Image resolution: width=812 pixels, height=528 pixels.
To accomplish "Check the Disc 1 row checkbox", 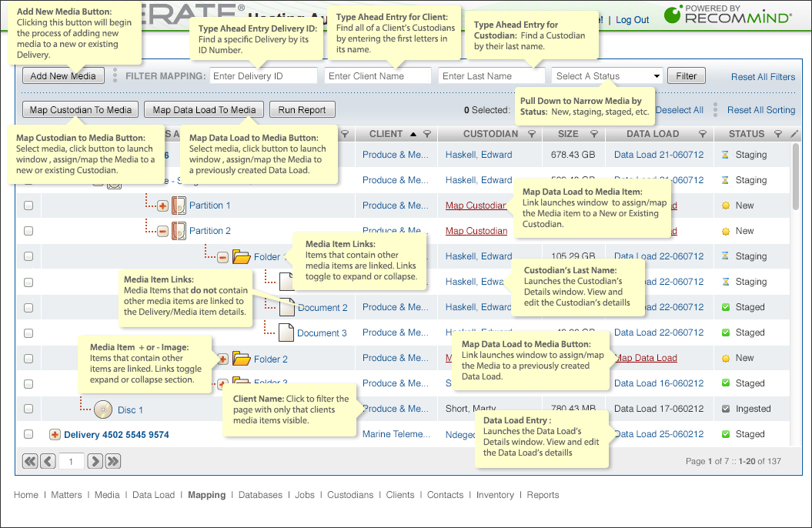I will [x=28, y=409].
